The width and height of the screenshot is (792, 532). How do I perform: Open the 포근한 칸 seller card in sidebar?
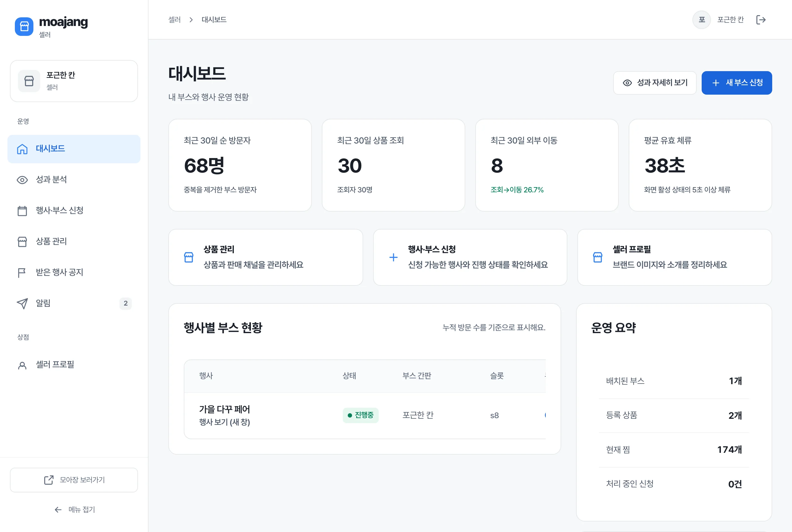(74, 81)
